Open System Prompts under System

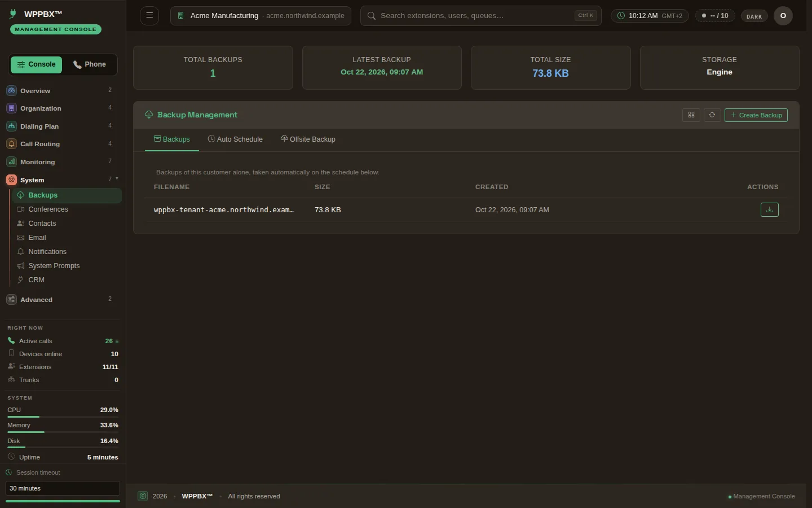[x=67, y=266]
